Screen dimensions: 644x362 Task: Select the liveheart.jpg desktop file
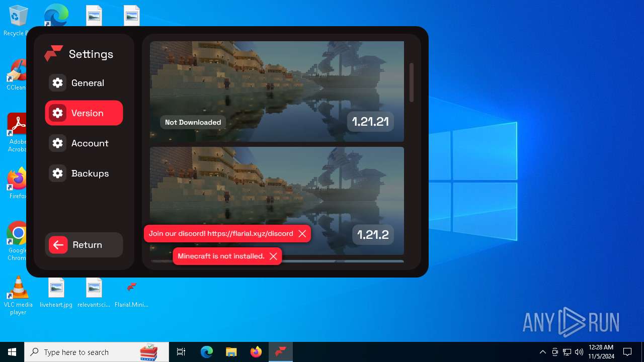[x=56, y=293]
